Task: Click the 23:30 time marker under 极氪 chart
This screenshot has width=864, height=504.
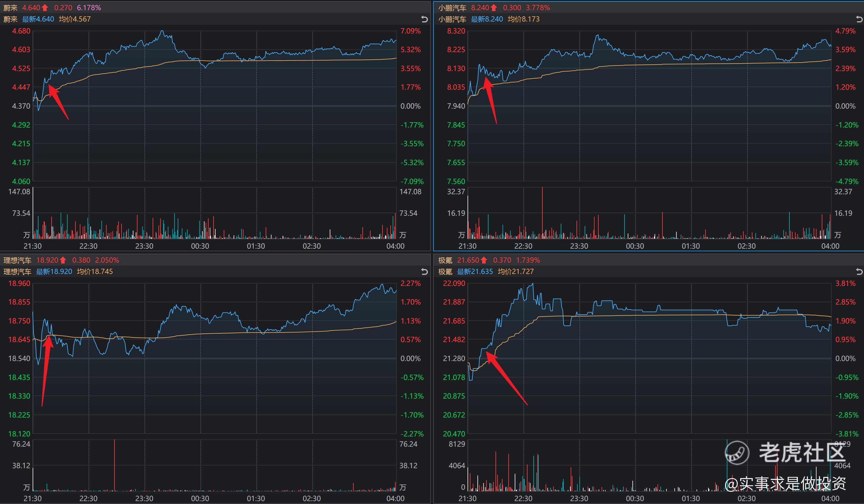Action: 579,498
